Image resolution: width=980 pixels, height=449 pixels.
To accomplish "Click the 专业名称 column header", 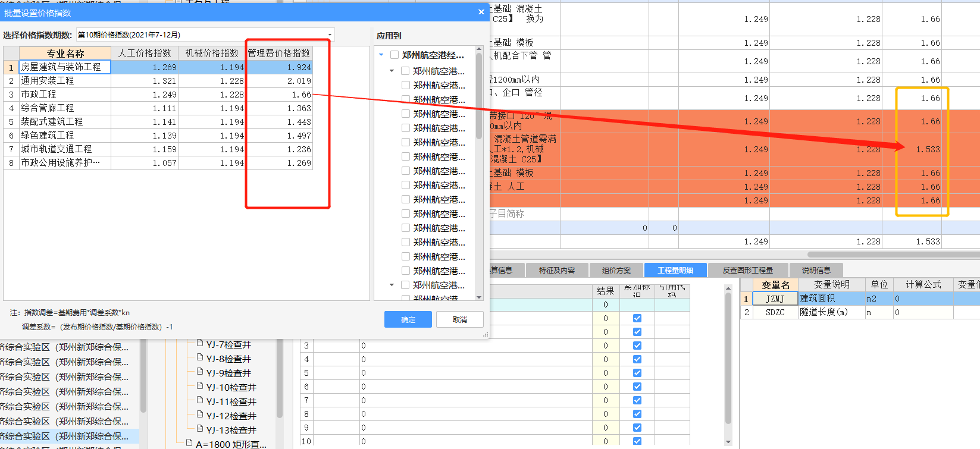I will tap(65, 53).
